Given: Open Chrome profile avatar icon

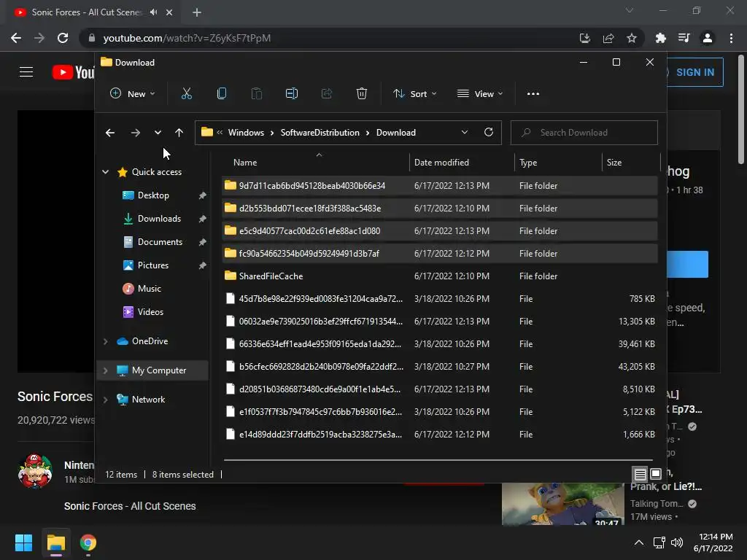Looking at the screenshot, I should coord(708,38).
